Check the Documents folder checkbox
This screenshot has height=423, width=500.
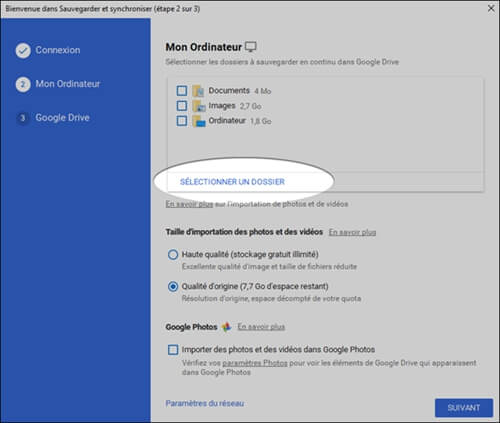[182, 91]
